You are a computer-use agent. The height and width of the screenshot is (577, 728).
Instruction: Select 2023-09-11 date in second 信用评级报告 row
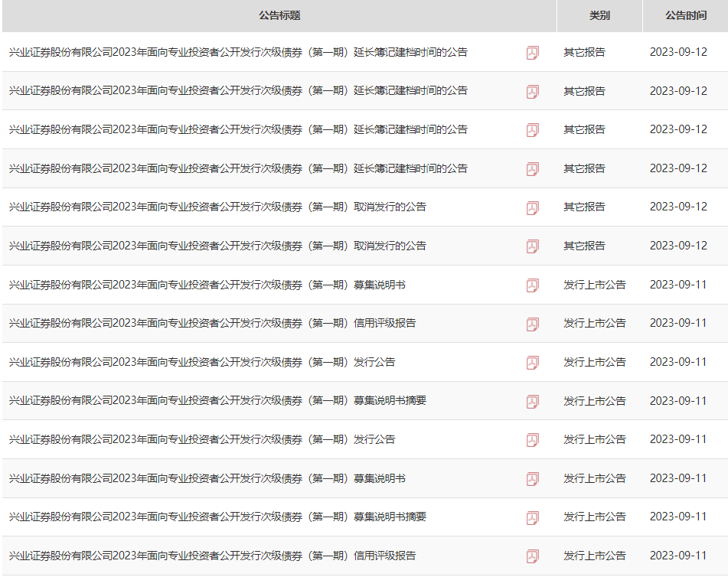(x=677, y=556)
